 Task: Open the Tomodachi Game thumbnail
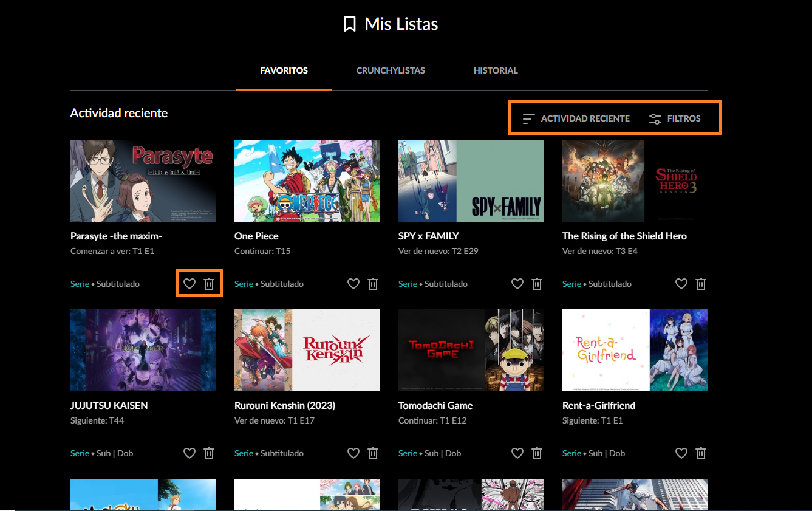coord(471,350)
